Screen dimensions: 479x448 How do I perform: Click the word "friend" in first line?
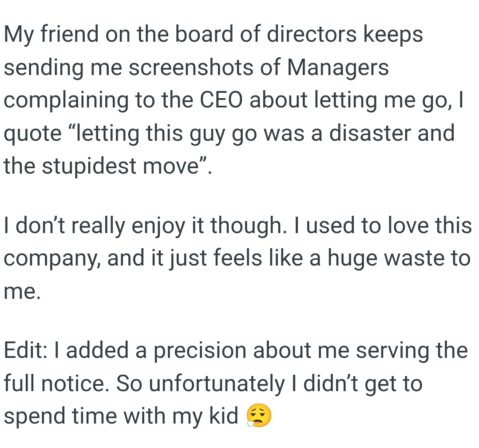click(70, 34)
